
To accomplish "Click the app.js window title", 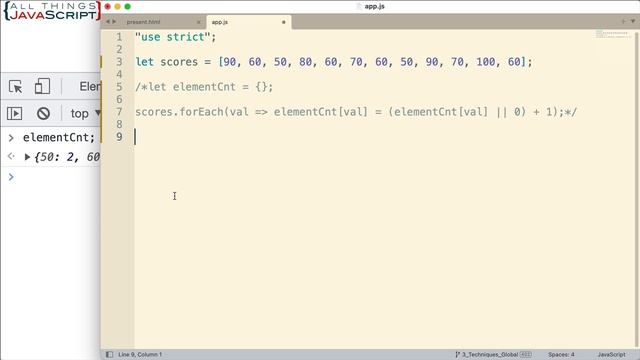I will (x=374, y=7).
